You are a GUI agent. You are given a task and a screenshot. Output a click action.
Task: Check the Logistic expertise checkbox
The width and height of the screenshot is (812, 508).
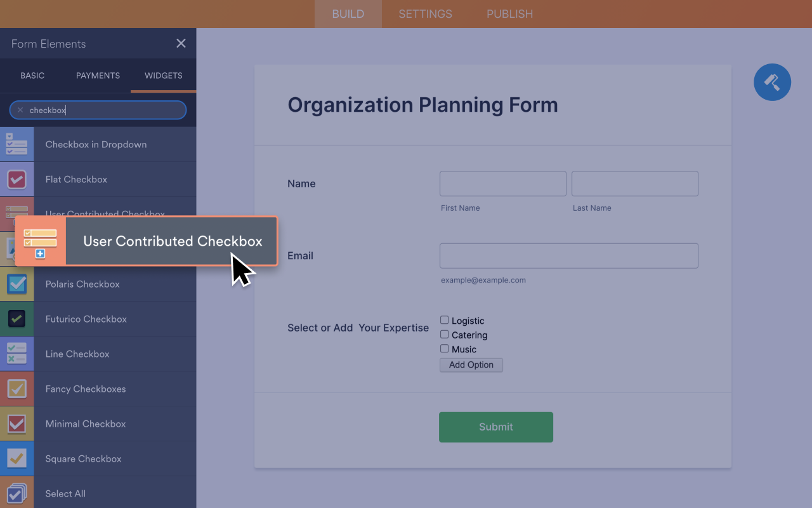[445, 320]
